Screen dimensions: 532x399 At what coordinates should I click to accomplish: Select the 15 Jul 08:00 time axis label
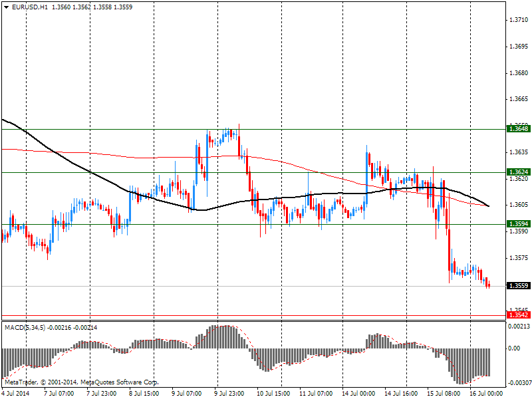click(444, 394)
